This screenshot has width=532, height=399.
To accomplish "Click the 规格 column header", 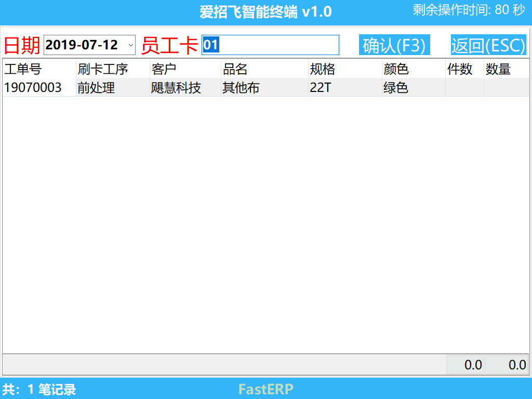I will coord(345,69).
